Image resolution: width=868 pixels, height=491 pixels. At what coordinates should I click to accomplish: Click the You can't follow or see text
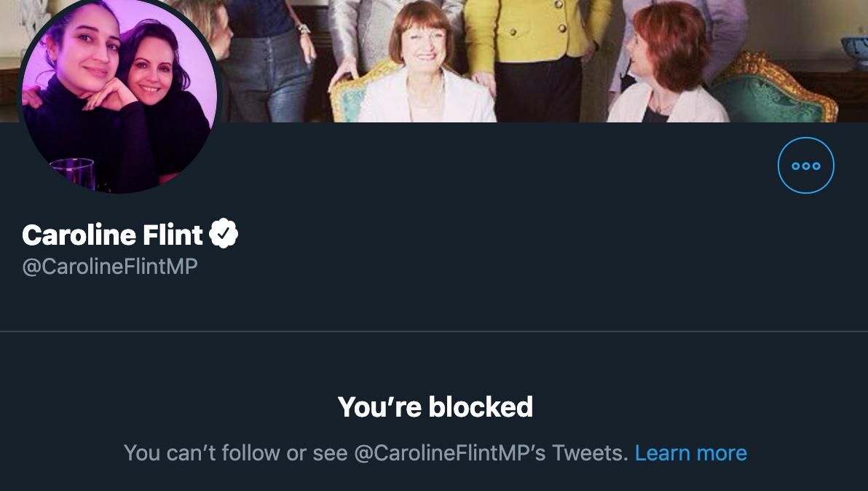236,453
